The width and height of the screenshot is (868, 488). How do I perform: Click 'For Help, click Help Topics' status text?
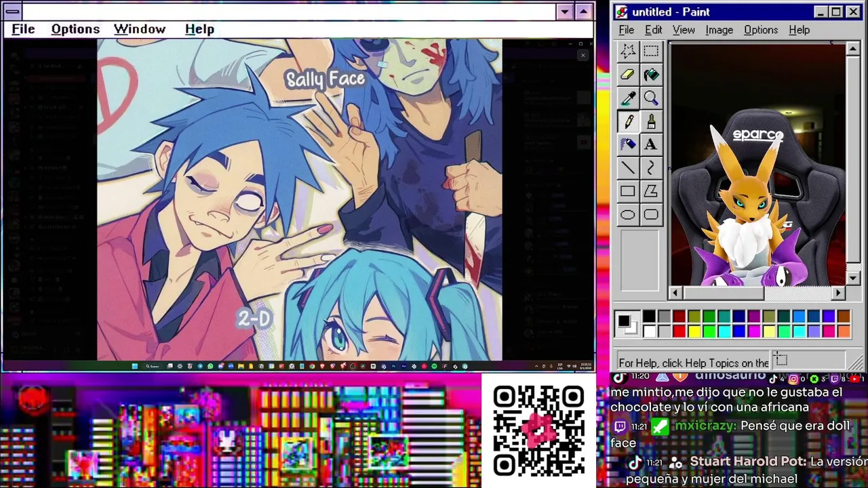(694, 363)
